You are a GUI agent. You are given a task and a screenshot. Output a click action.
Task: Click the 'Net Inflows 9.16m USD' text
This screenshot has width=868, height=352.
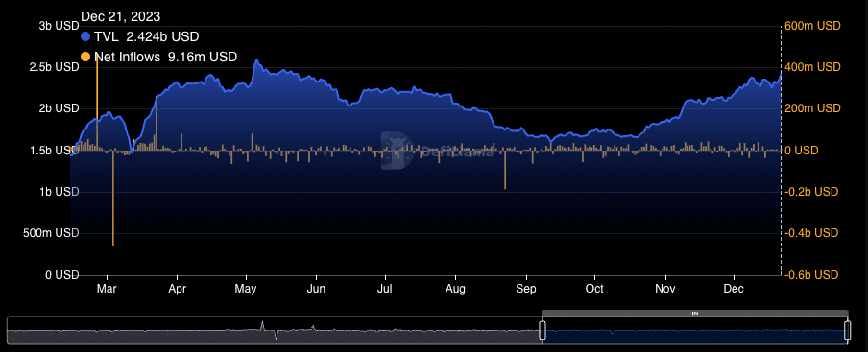(166, 57)
